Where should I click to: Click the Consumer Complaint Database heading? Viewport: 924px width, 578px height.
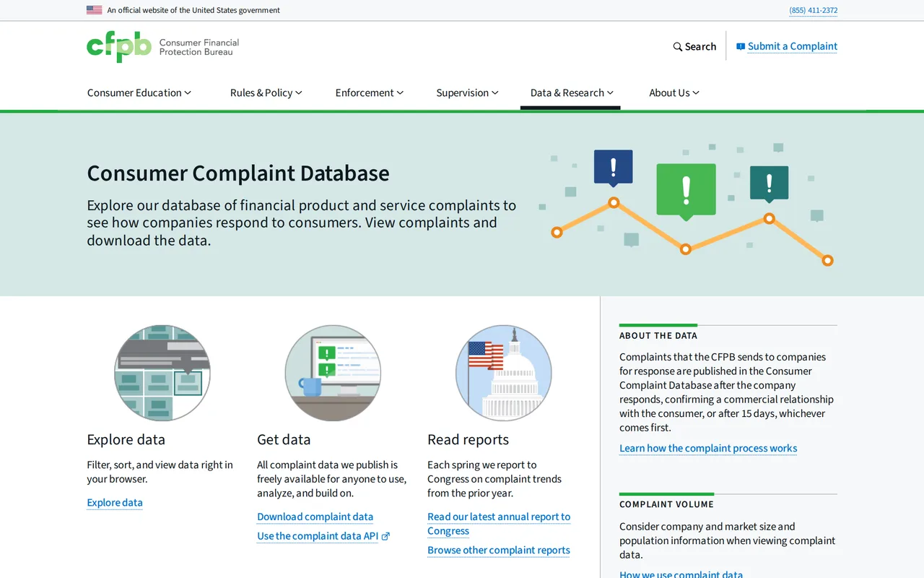(238, 173)
